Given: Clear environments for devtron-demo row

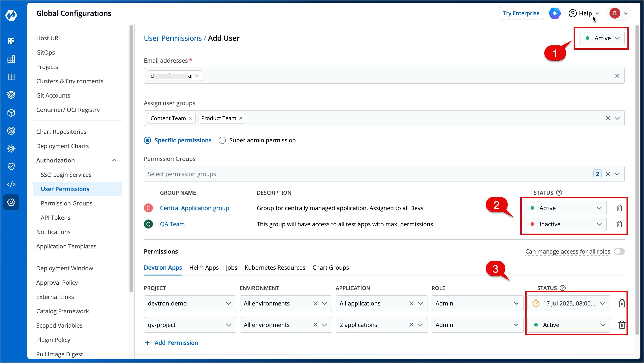Looking at the screenshot, I should pos(315,303).
